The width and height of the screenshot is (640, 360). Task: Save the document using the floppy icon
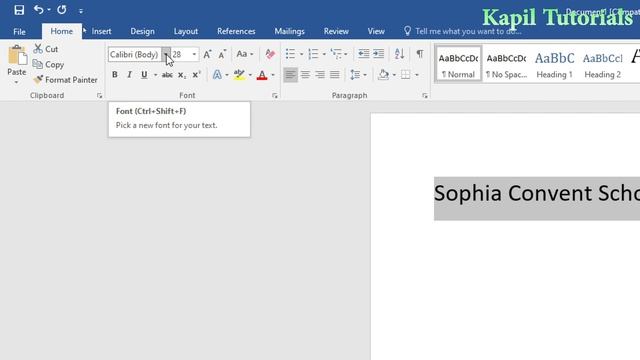[x=19, y=10]
